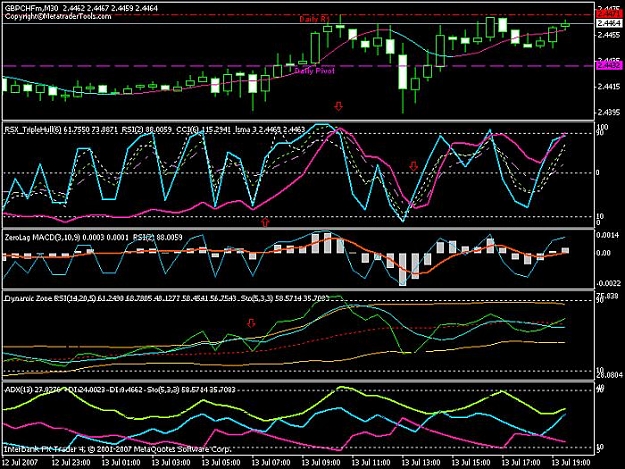
Task: Click the 13 Jul 07:00 time label
Action: [271, 463]
